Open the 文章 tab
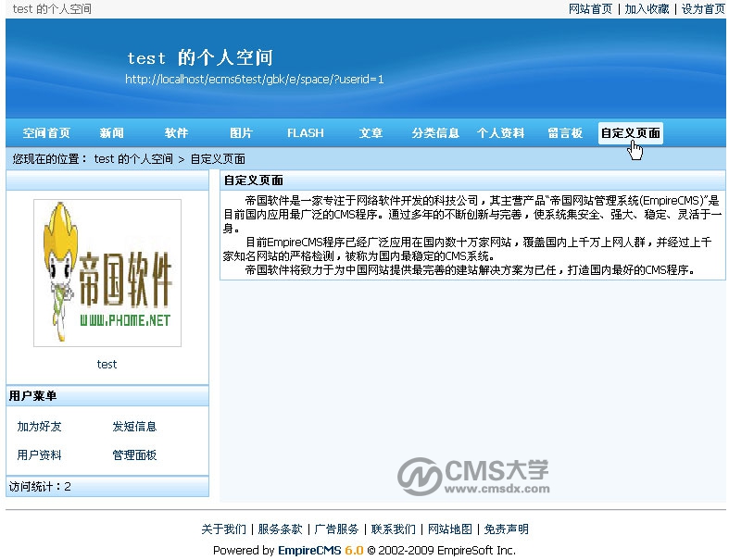Image resolution: width=729 pixels, height=560 pixels. pos(371,133)
